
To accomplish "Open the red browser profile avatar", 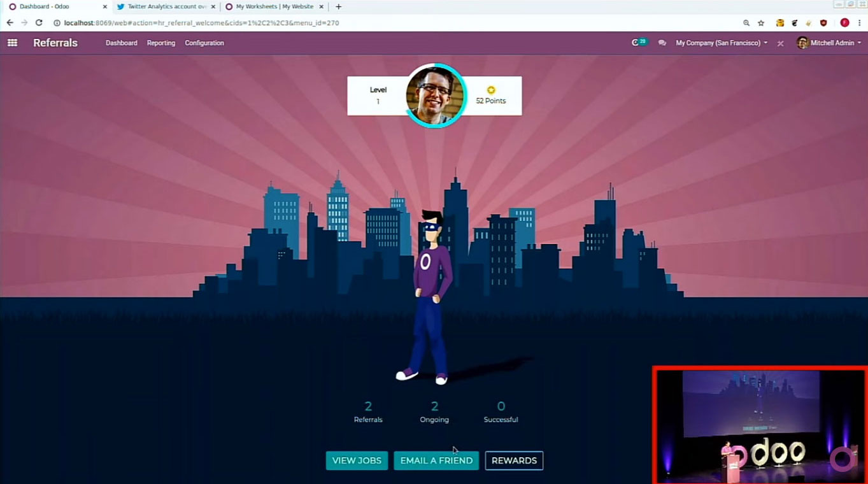I will click(x=844, y=22).
